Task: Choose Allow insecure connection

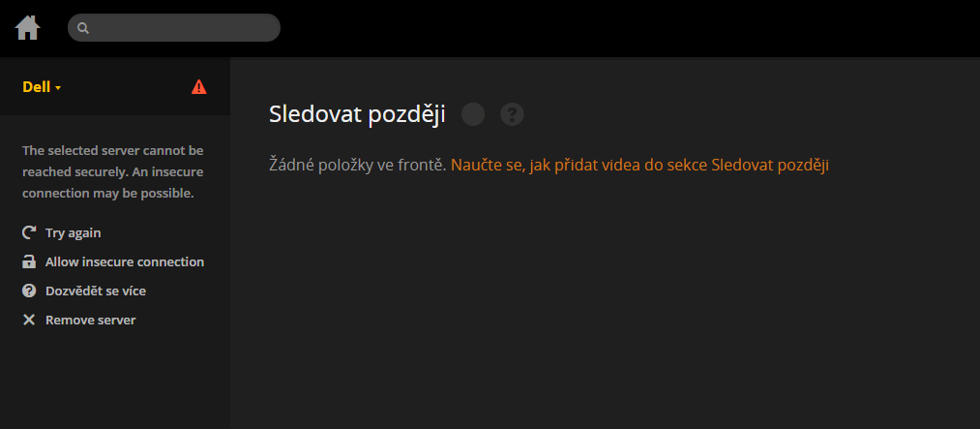Action: tap(113, 261)
